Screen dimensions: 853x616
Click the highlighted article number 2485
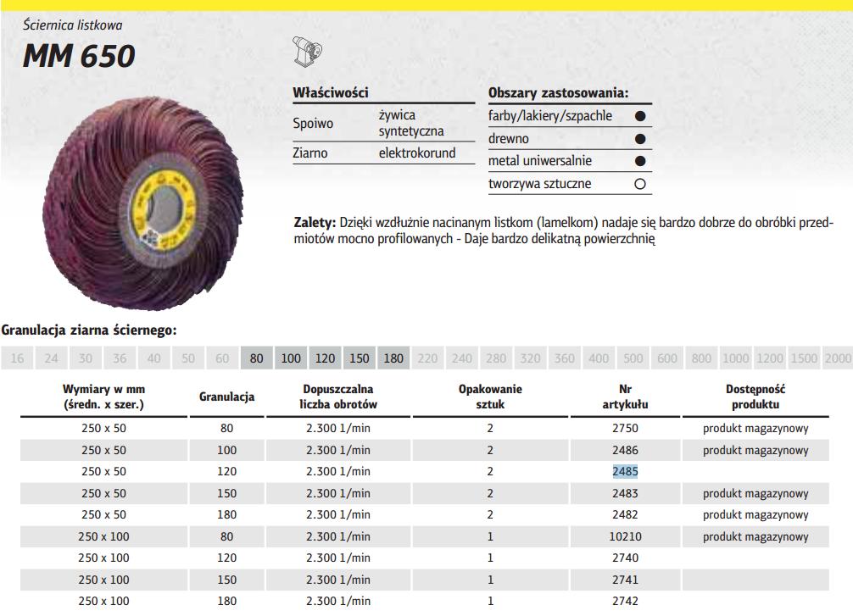[625, 471]
